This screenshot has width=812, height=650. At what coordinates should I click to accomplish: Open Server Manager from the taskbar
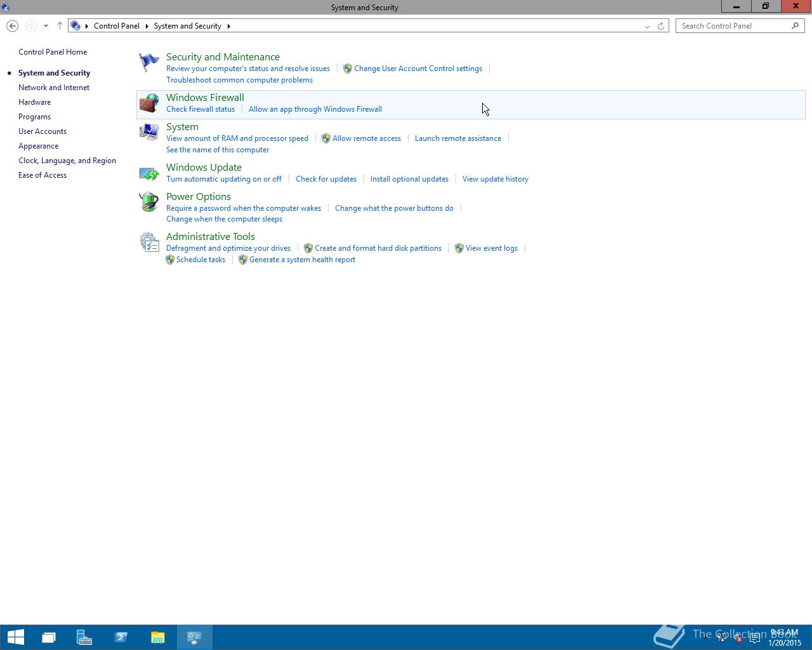point(84,637)
